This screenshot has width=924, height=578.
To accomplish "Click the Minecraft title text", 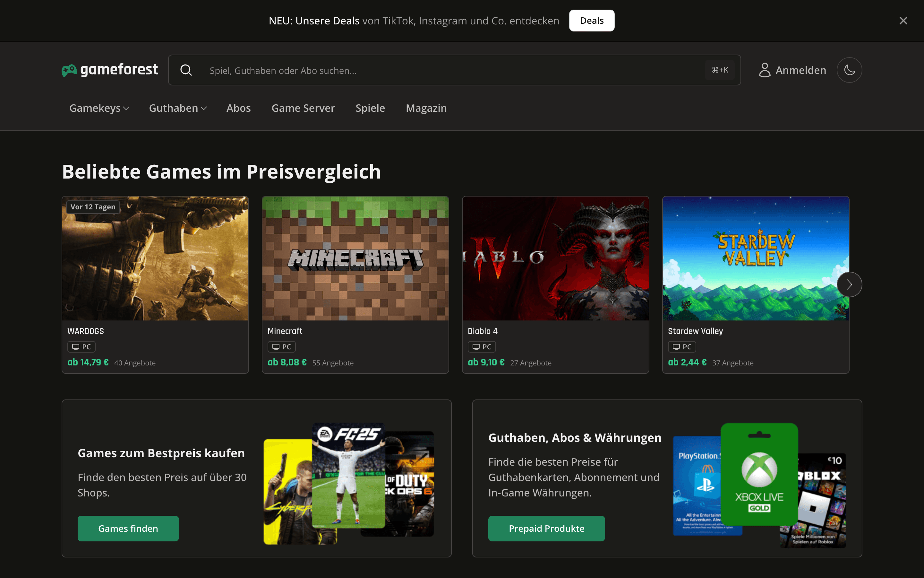I will click(x=285, y=331).
